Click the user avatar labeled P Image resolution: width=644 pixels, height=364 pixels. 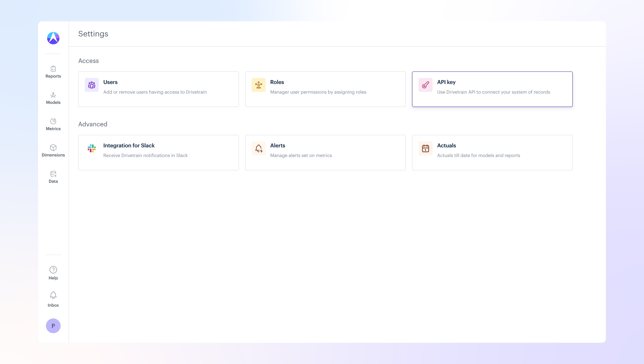click(x=53, y=326)
